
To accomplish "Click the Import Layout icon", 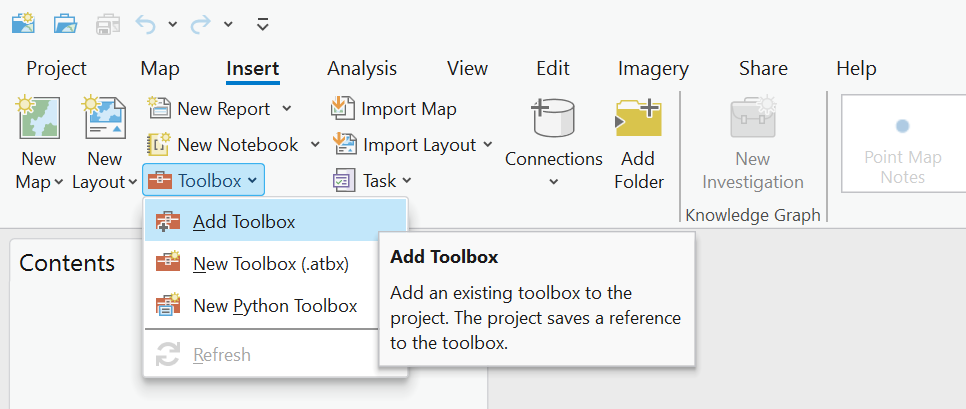I will [345, 145].
